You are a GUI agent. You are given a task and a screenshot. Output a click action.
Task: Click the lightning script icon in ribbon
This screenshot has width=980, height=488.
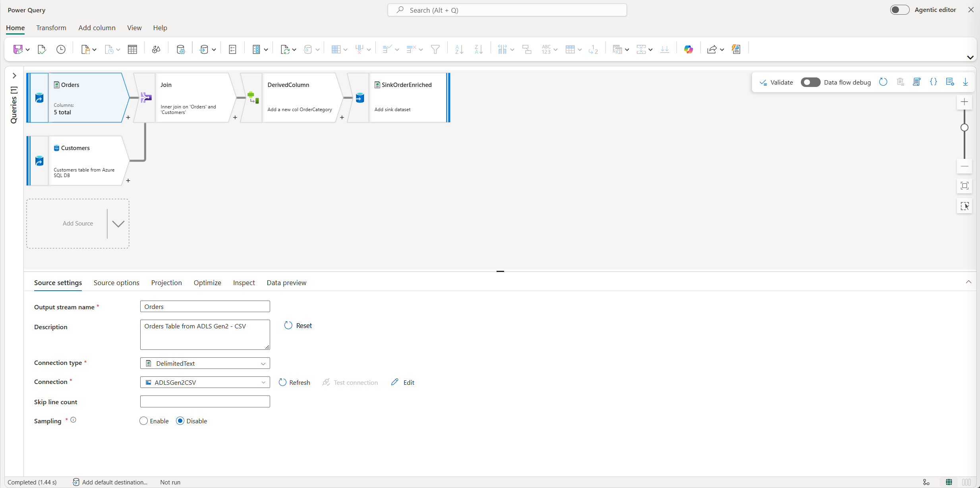(x=736, y=49)
